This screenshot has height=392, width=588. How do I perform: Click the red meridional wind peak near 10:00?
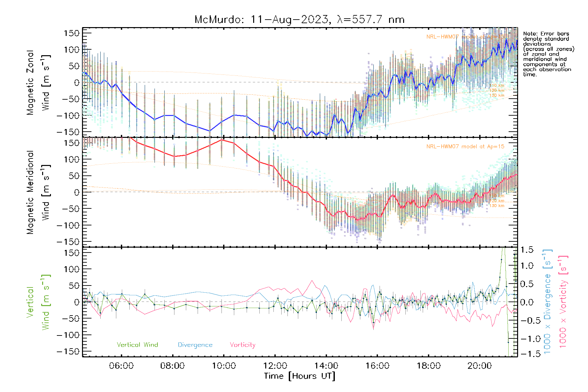(222, 140)
